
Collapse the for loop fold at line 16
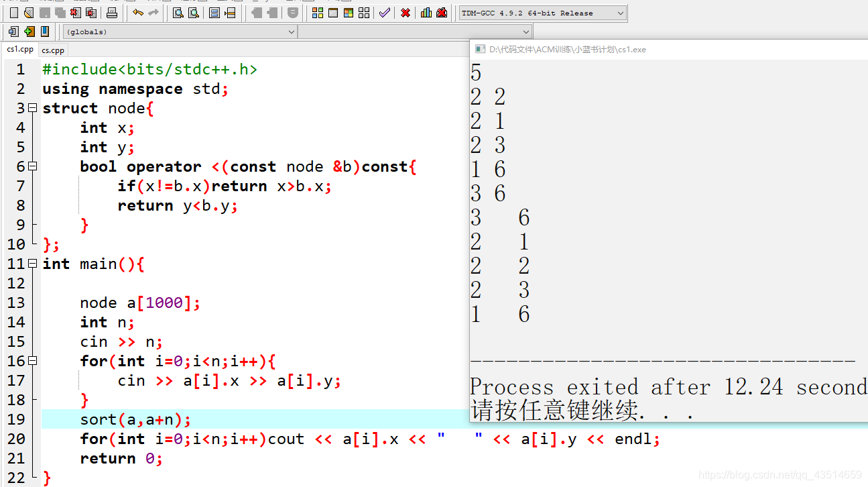click(32, 362)
